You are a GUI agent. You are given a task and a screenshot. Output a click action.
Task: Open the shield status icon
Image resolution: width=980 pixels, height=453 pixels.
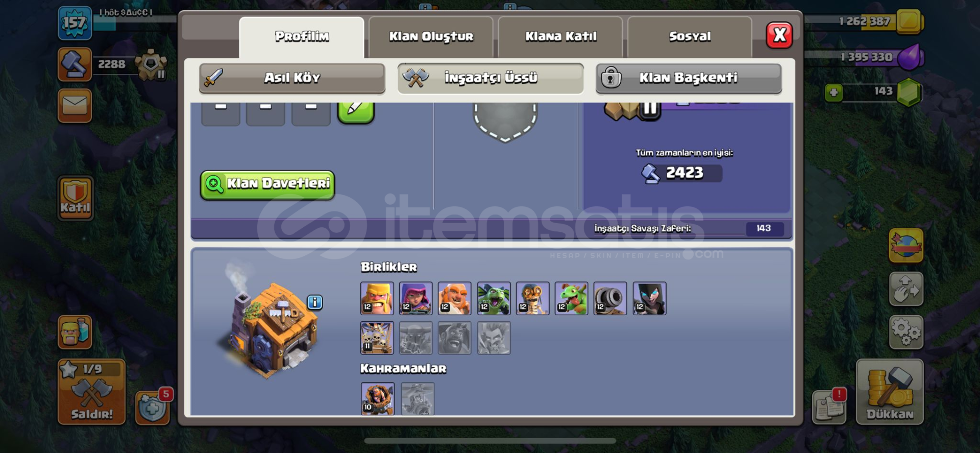pos(152,408)
